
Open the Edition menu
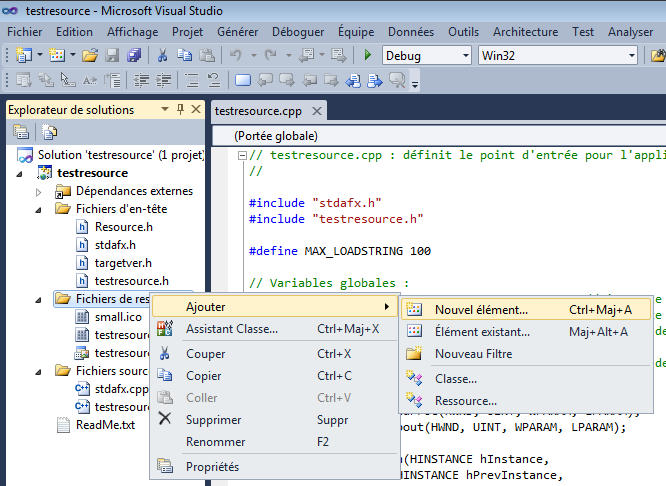(74, 32)
